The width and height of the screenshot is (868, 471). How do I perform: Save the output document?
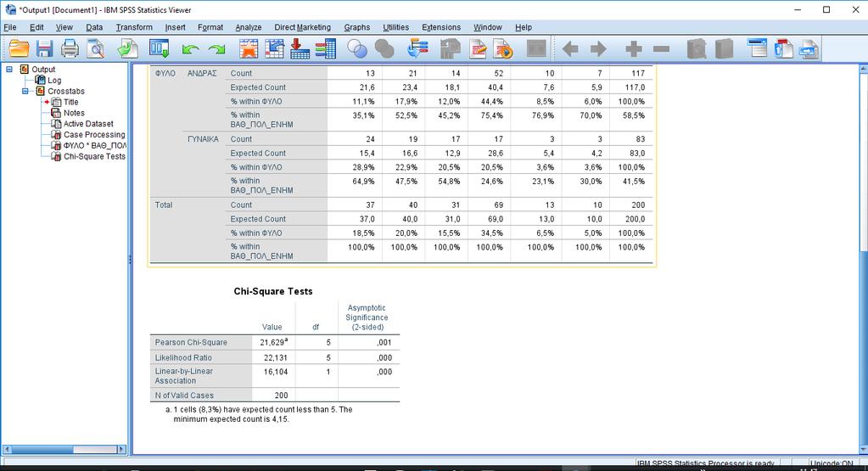coord(44,49)
